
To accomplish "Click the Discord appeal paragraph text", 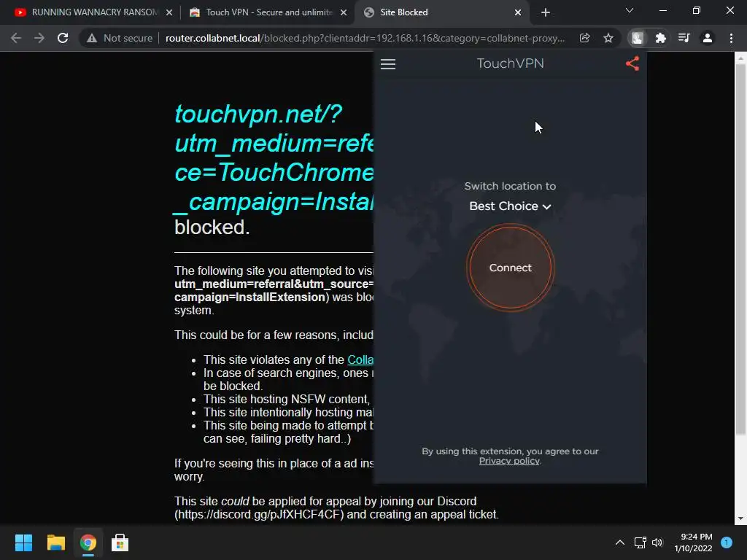I will point(336,507).
